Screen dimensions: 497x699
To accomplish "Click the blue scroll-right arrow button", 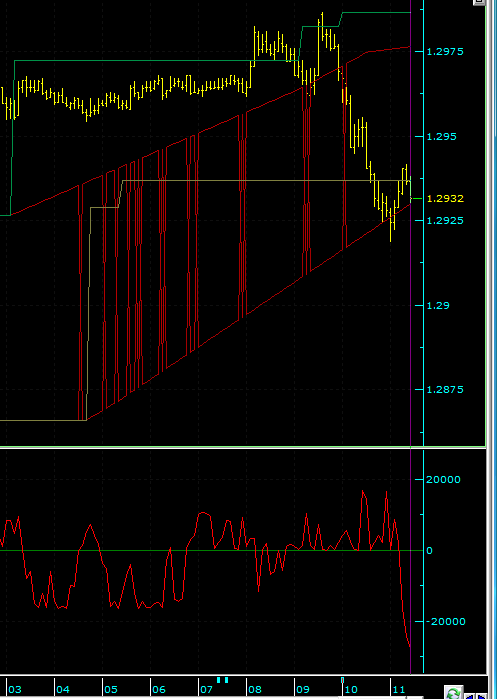I will (x=481, y=696).
